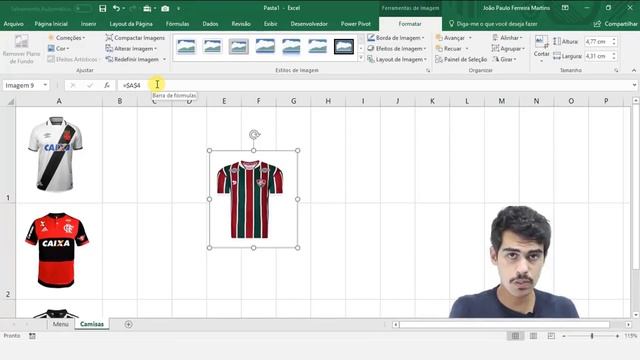Switch to the Página Inicial tab
Viewport: 640px width, 360px height.
[x=51, y=24]
